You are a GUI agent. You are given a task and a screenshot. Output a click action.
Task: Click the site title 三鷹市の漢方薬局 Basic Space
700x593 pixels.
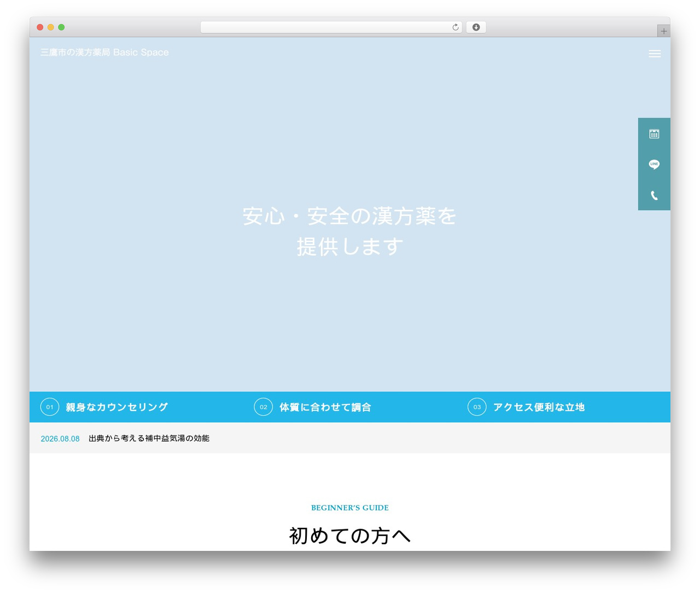coord(104,53)
